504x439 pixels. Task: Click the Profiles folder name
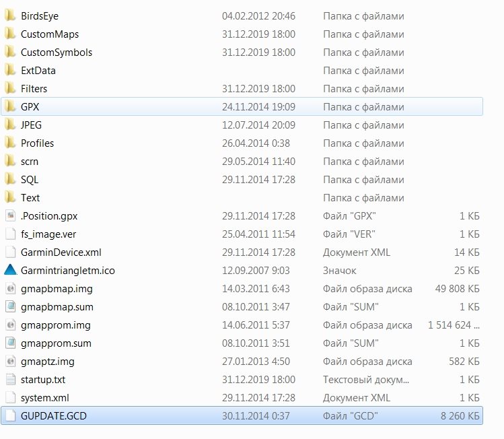37,143
